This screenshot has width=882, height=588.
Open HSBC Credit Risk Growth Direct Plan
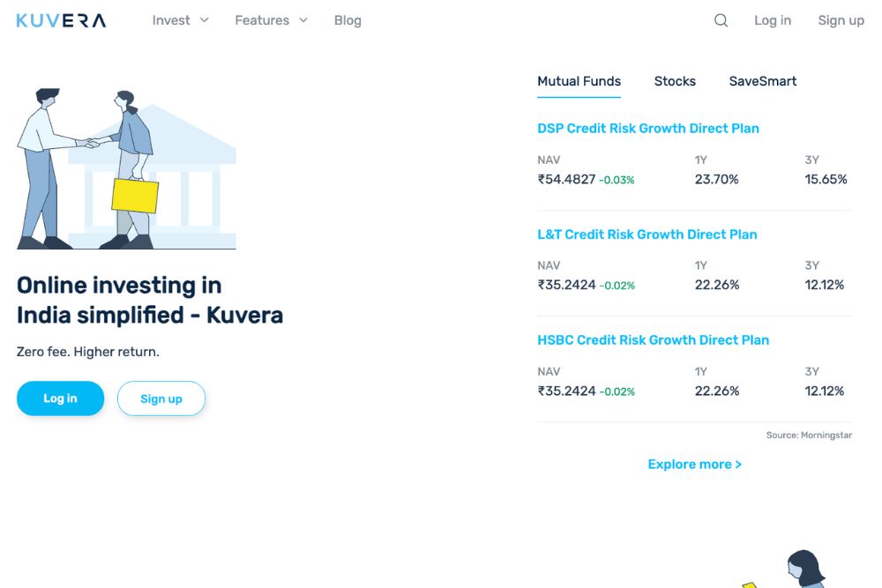(x=653, y=340)
